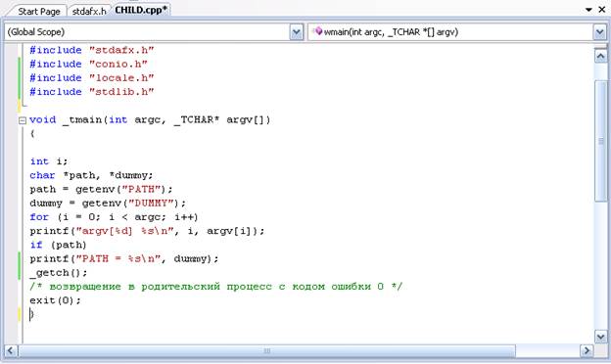Click the horizontal scrollbar thumb

(x=267, y=350)
